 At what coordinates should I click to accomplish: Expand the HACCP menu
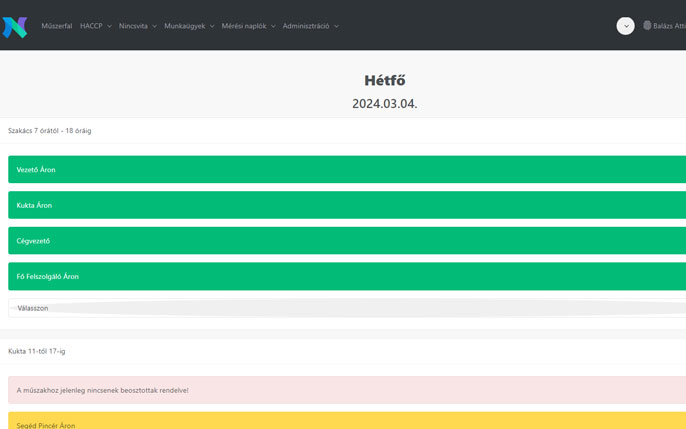(95, 26)
